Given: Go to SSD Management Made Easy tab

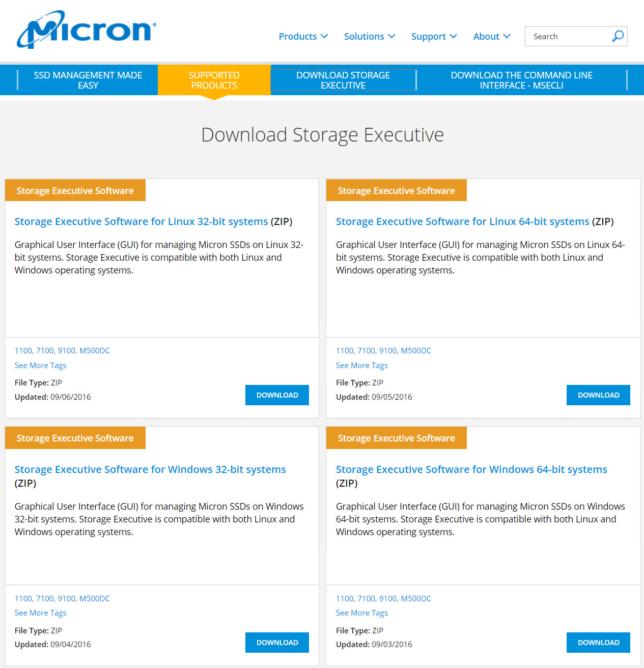Looking at the screenshot, I should point(88,80).
